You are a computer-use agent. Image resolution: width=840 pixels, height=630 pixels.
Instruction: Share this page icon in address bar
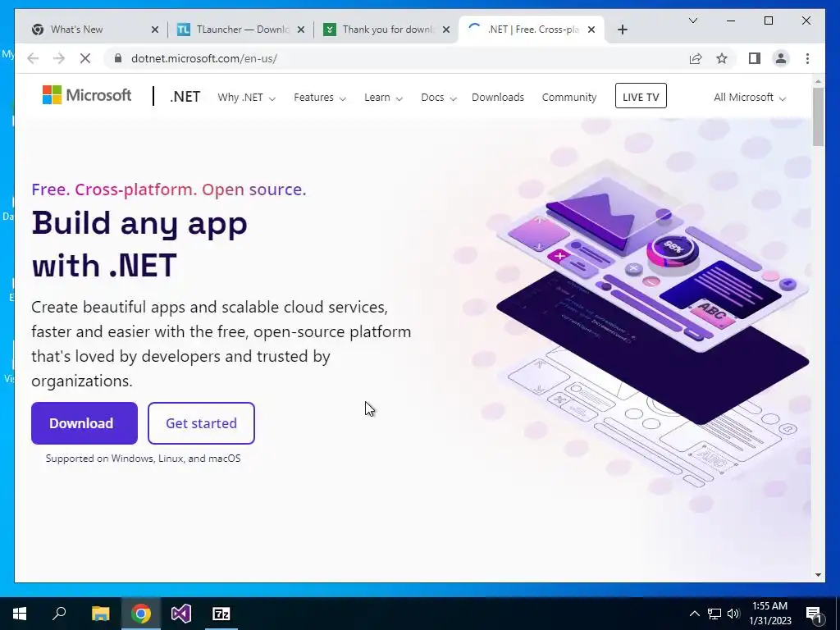click(x=696, y=58)
